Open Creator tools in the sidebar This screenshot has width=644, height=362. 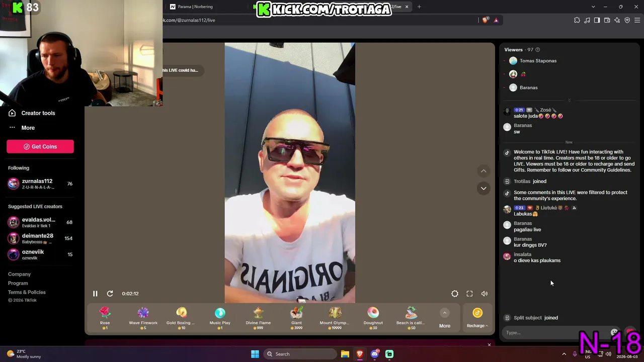pos(32,113)
